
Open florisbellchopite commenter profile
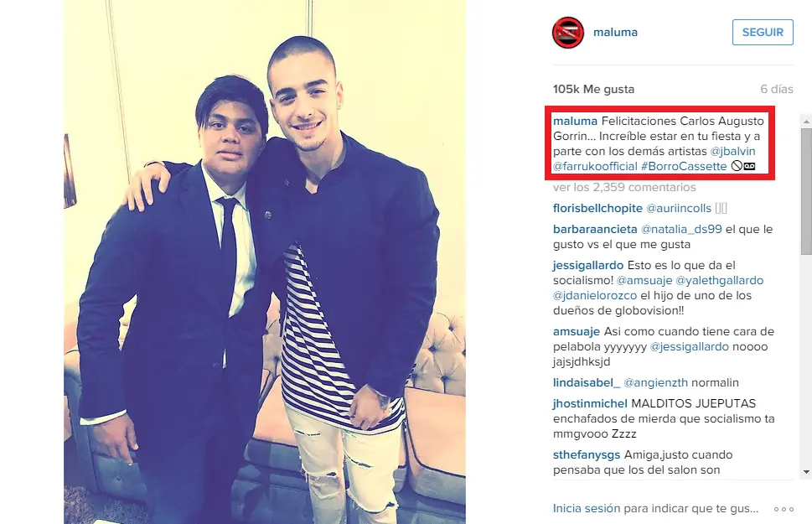coord(597,209)
